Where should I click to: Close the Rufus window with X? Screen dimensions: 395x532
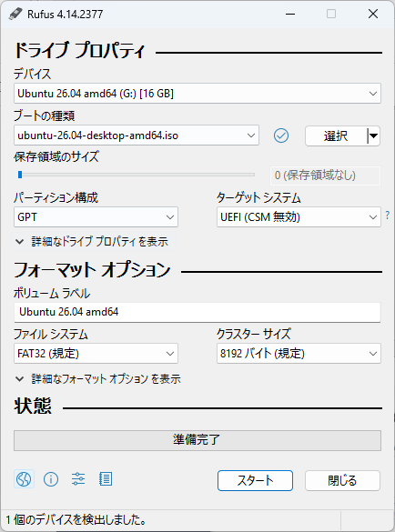click(373, 14)
